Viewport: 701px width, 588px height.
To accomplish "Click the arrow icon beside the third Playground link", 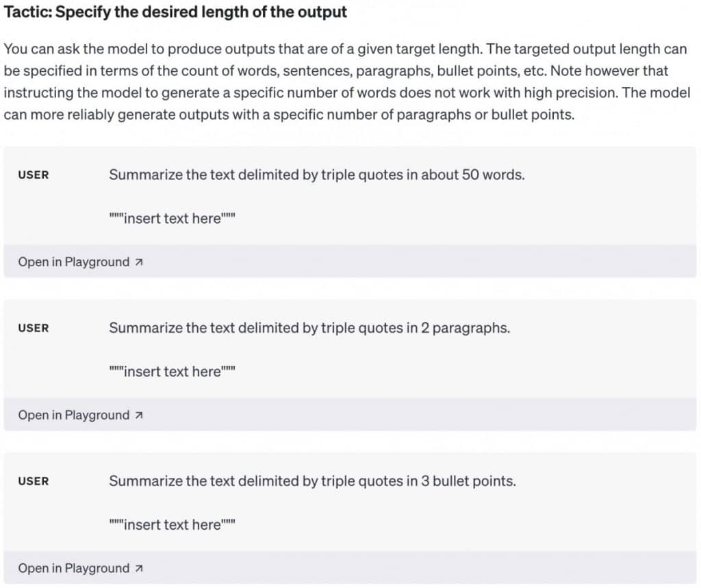I will coord(139,568).
